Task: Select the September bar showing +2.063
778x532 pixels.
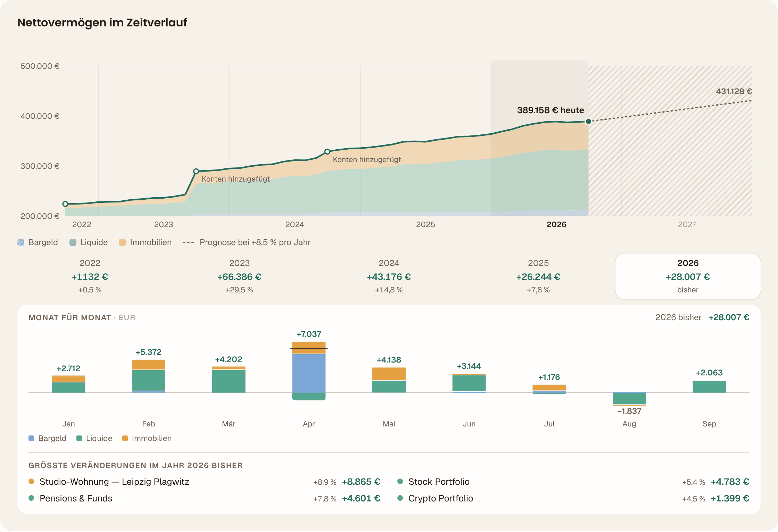Action: pyautogui.click(x=709, y=387)
